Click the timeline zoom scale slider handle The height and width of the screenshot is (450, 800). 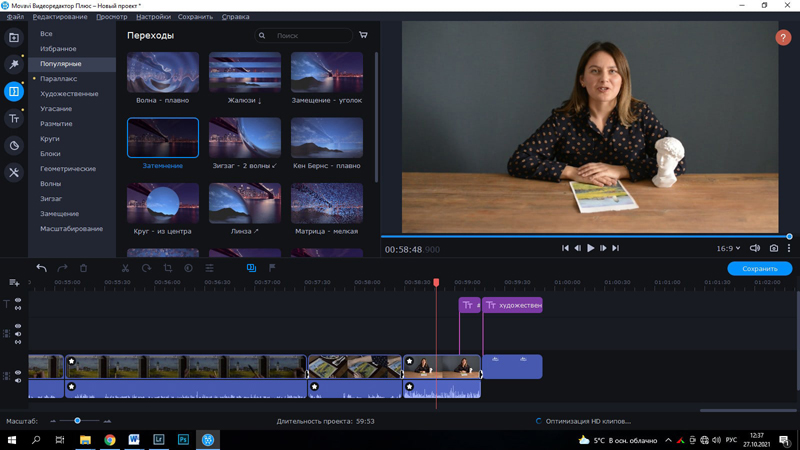[x=77, y=421]
